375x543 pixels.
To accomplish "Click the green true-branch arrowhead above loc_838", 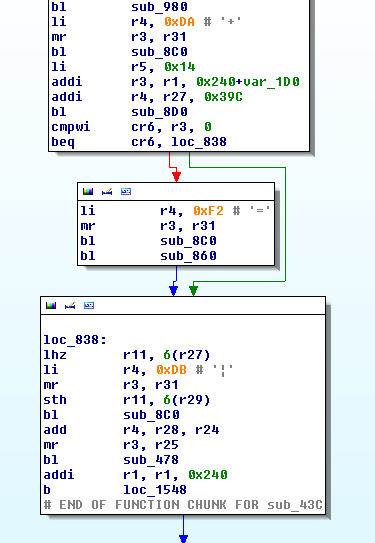I will pyautogui.click(x=194, y=291).
